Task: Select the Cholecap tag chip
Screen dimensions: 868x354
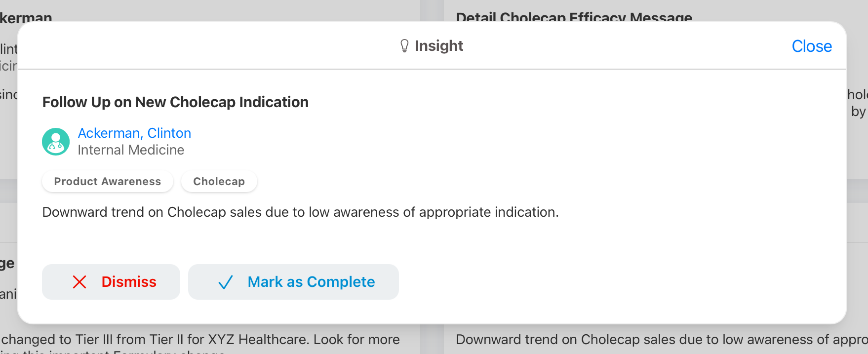Action: 219,182
